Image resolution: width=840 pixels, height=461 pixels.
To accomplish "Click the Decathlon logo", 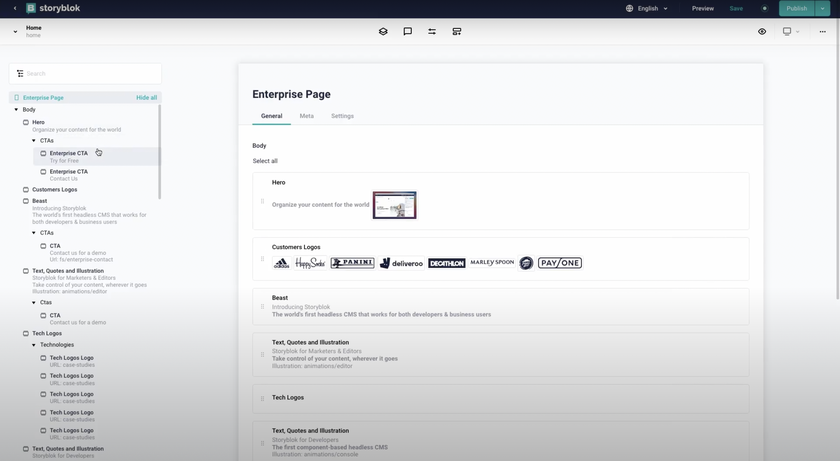I will [x=446, y=263].
